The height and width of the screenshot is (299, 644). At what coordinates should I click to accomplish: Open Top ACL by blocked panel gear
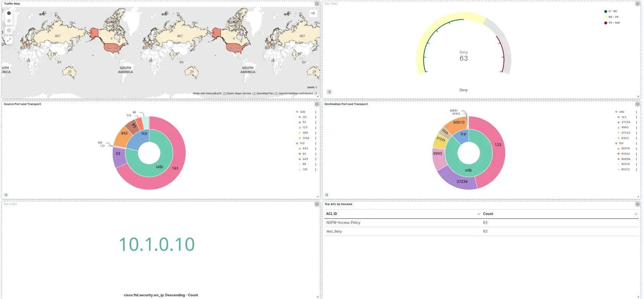[x=638, y=204]
